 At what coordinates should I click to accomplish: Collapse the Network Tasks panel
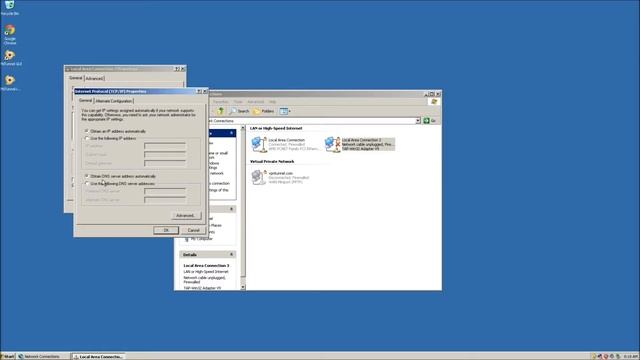[x=231, y=133]
